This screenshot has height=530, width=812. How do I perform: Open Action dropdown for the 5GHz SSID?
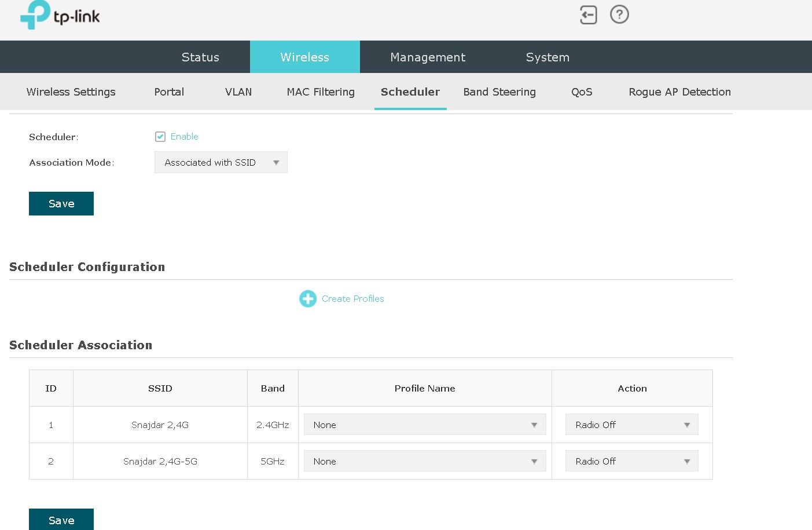(631, 462)
